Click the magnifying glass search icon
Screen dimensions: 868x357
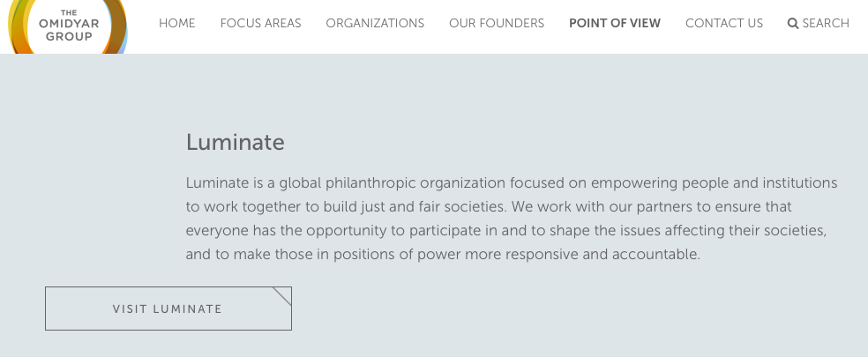pos(793,23)
